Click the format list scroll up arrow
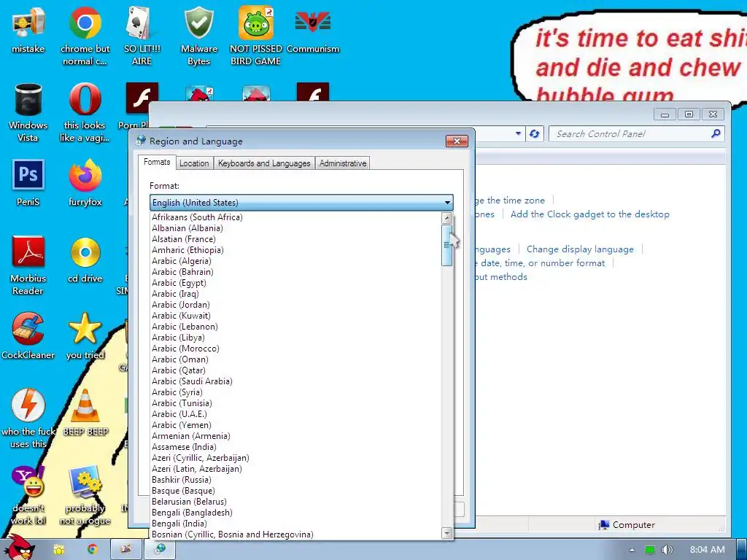 (447, 218)
